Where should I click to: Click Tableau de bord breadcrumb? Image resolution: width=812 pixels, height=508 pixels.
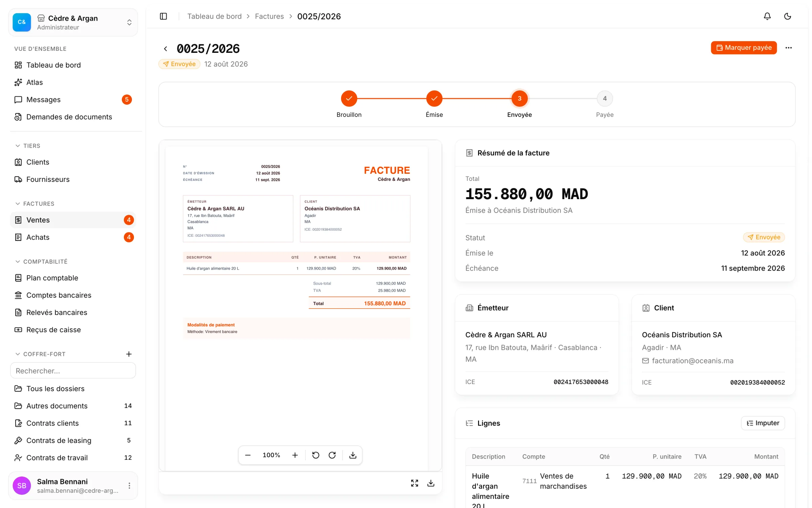(215, 16)
